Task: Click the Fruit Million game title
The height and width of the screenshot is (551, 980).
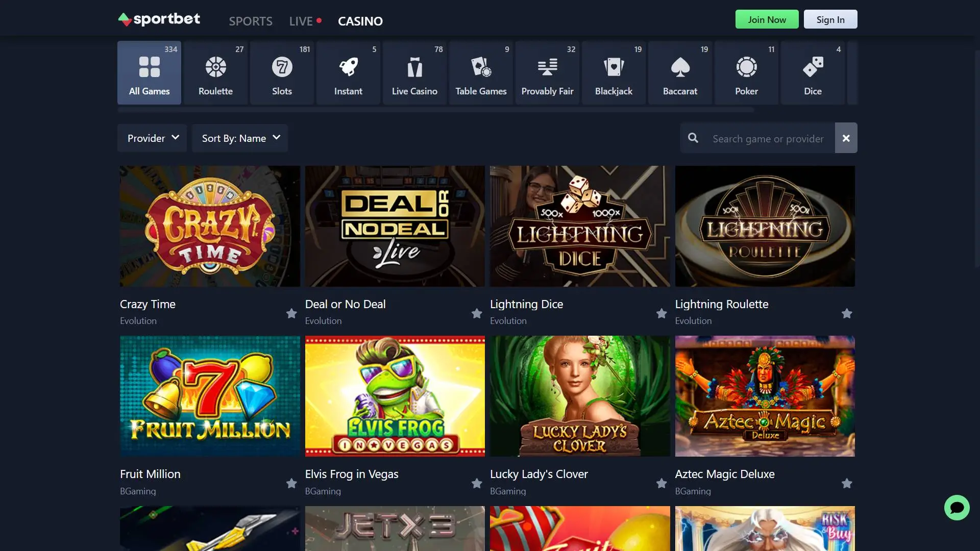Action: pyautogui.click(x=150, y=474)
